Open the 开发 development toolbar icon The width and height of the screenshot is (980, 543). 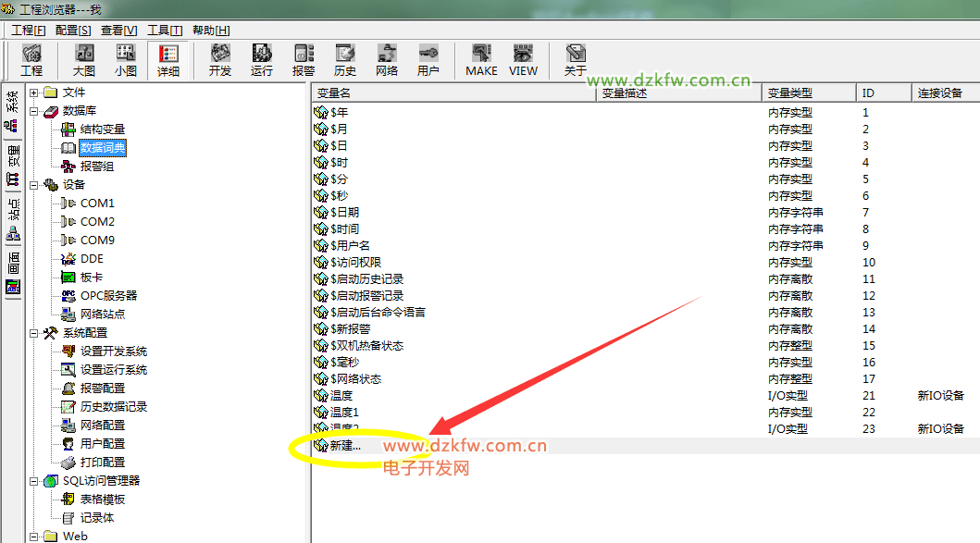(220, 60)
